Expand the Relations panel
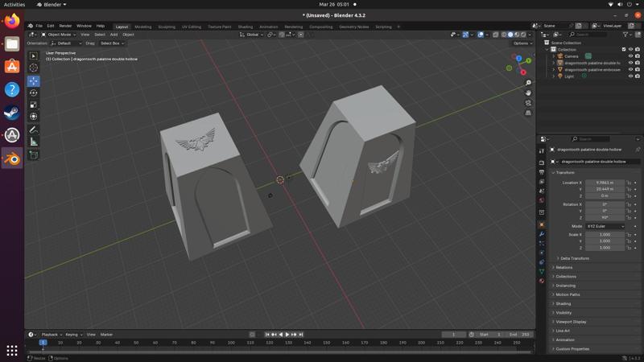The image size is (644, 362). pyautogui.click(x=563, y=267)
